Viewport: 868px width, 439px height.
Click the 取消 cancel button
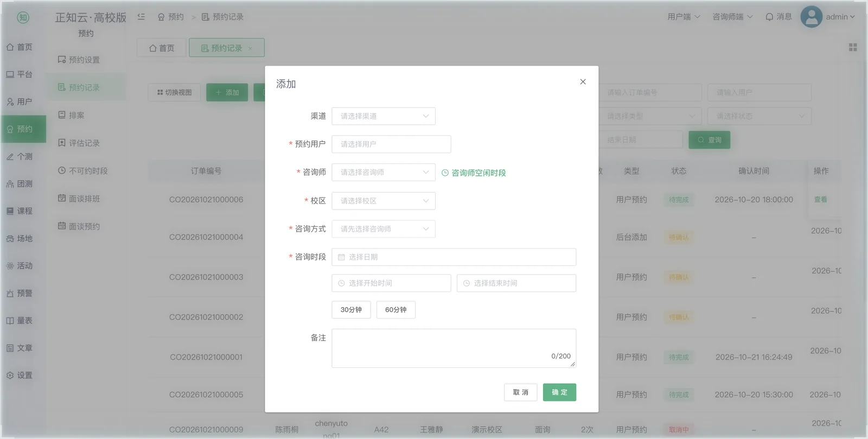click(x=521, y=392)
